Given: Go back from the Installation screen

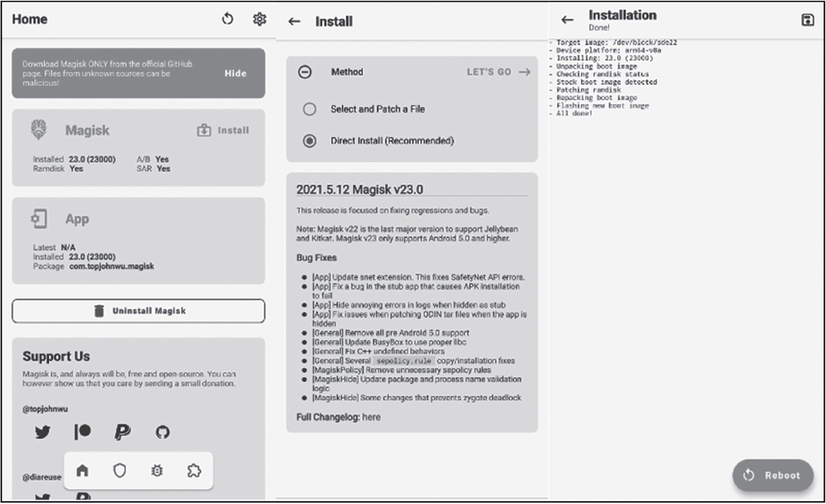Looking at the screenshot, I should point(567,20).
